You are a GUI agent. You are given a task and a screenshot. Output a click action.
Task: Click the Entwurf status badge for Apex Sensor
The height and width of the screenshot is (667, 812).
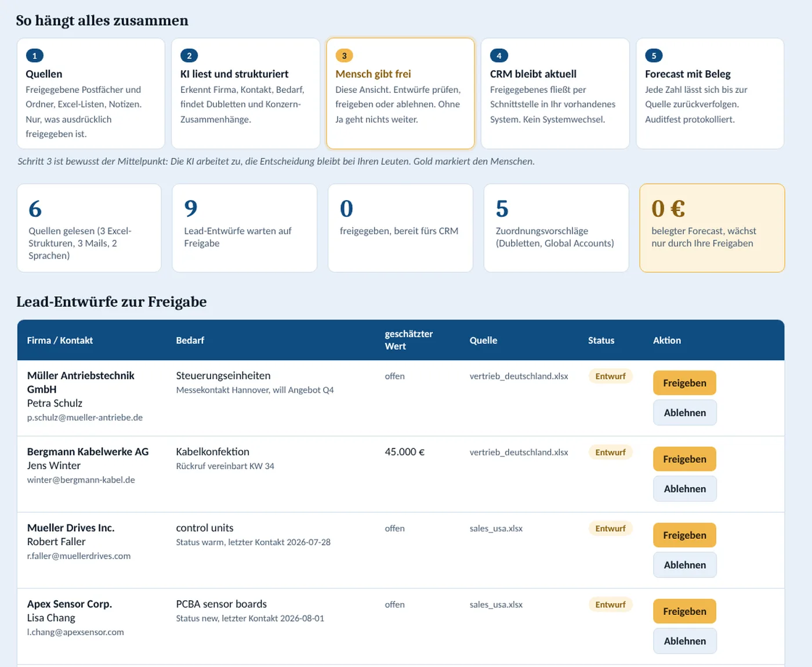[x=610, y=604]
